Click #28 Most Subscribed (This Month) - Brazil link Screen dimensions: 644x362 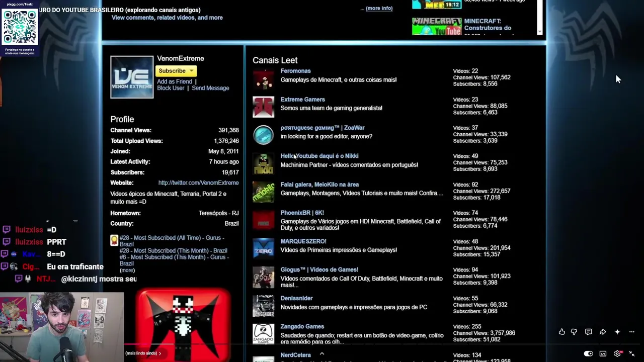click(x=173, y=250)
